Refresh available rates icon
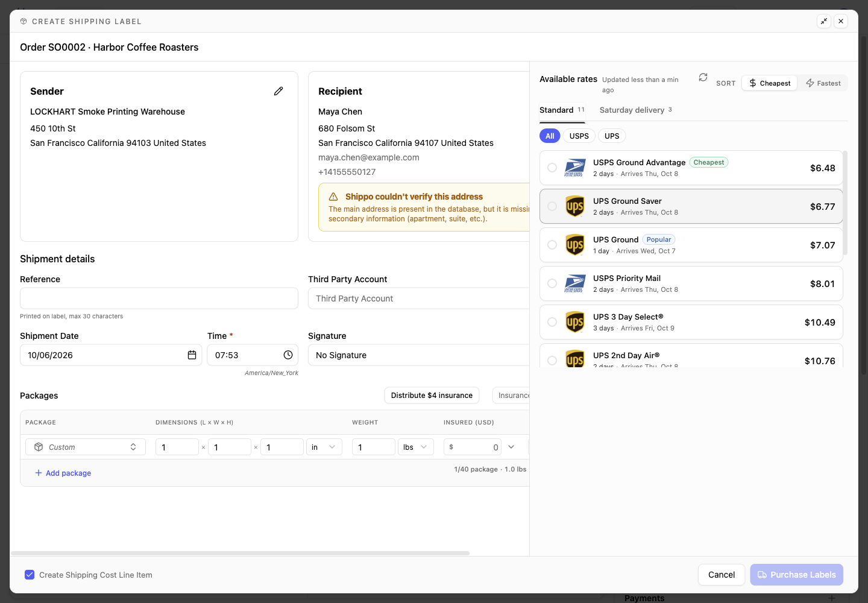Screen dimensions: 868x603 [x=703, y=78]
